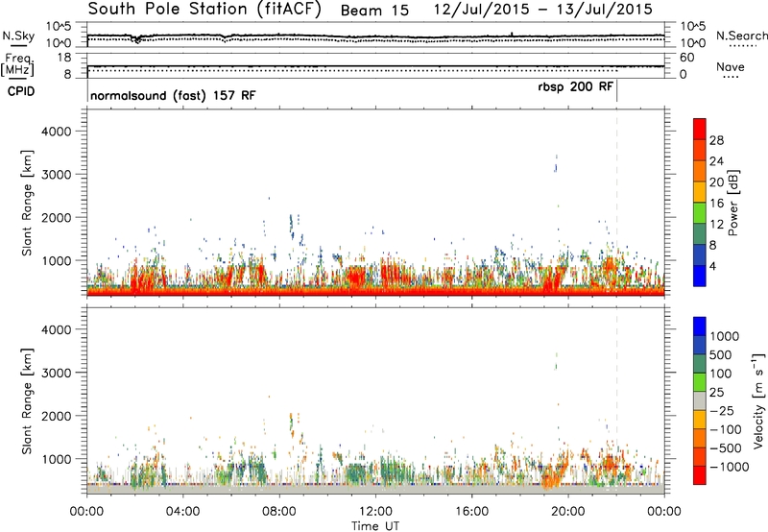The width and height of the screenshot is (768, 532).
Task: Click the 'CPID' label
Action: click(21, 91)
